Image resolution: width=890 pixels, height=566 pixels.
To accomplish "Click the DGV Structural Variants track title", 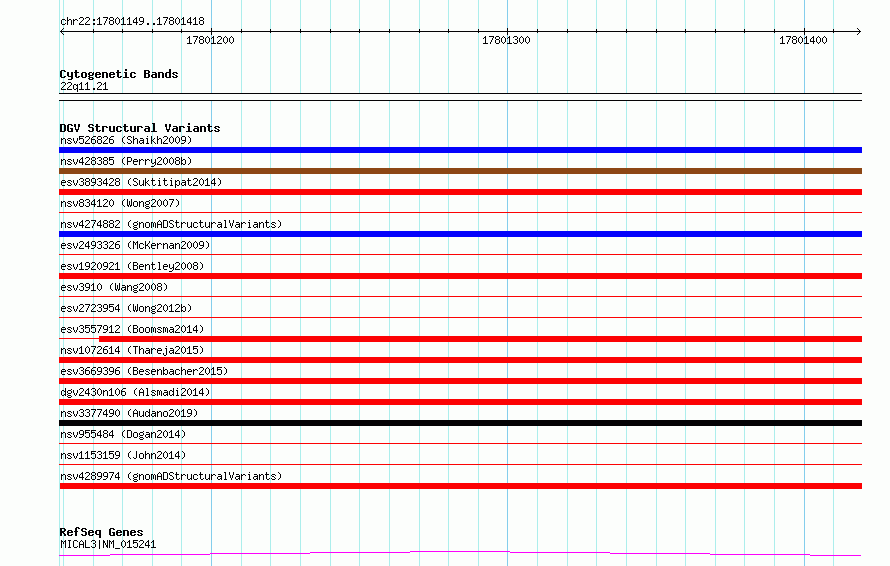I will (140, 128).
